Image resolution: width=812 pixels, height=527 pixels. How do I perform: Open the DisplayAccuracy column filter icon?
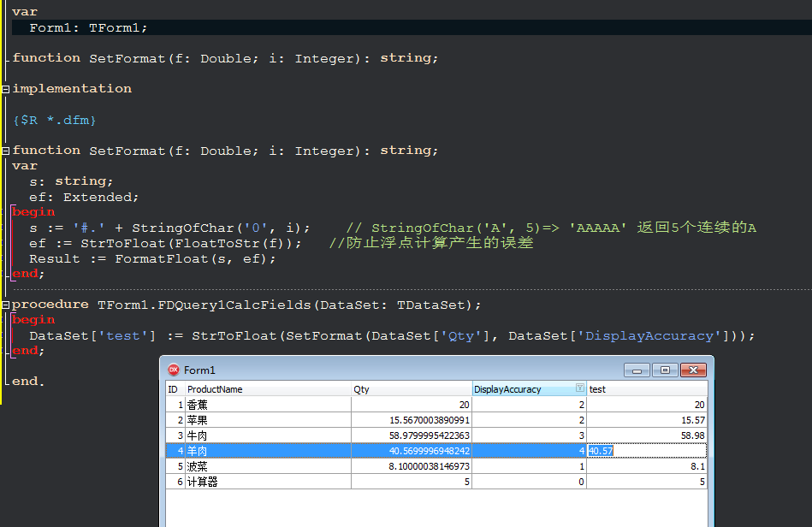point(579,388)
